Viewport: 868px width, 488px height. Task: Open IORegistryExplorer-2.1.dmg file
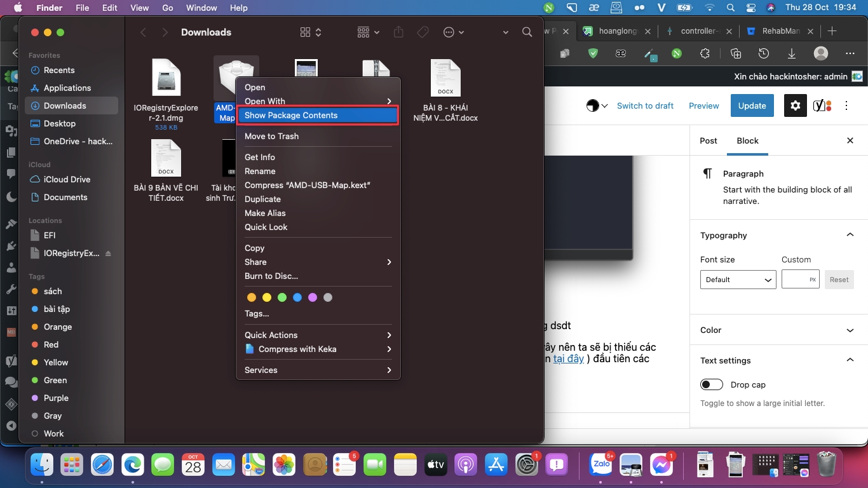click(166, 79)
